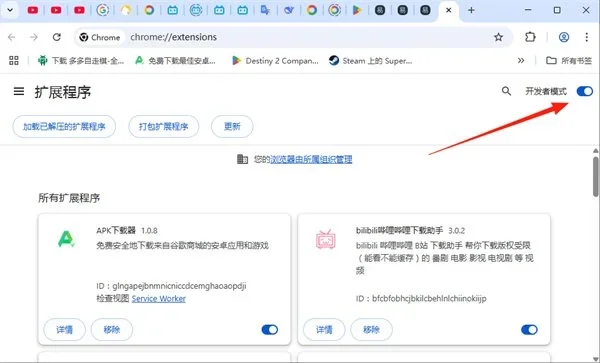Viewport: 600px width, 363px height.
Task: Click the 所有扩展程序 heading
Action: coord(69,198)
